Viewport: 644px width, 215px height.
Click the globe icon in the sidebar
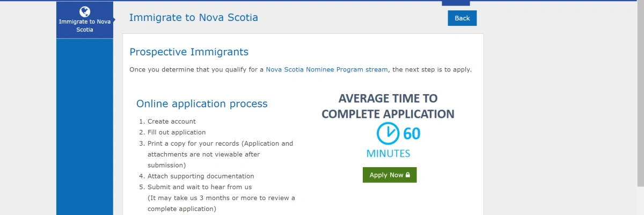click(x=84, y=11)
